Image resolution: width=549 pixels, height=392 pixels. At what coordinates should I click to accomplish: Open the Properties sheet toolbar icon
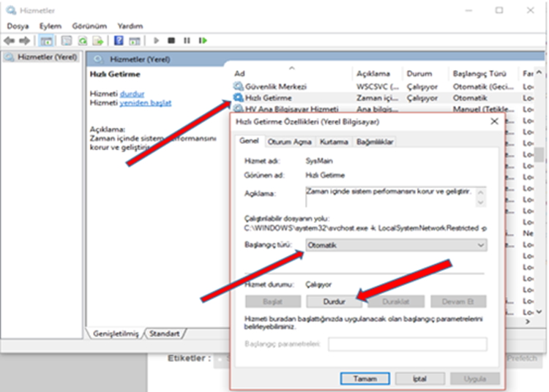[66, 41]
